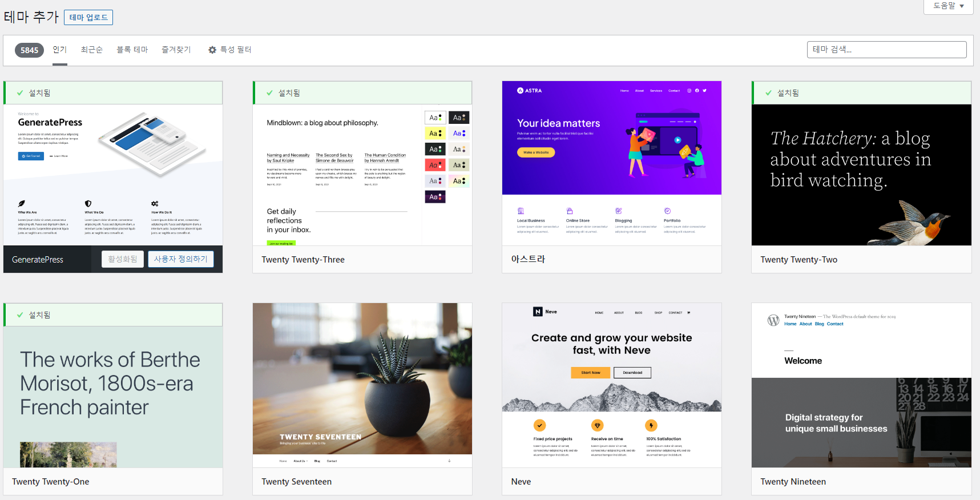
Task: Click the Twenty Twenty-Two theme name
Action: 798,260
